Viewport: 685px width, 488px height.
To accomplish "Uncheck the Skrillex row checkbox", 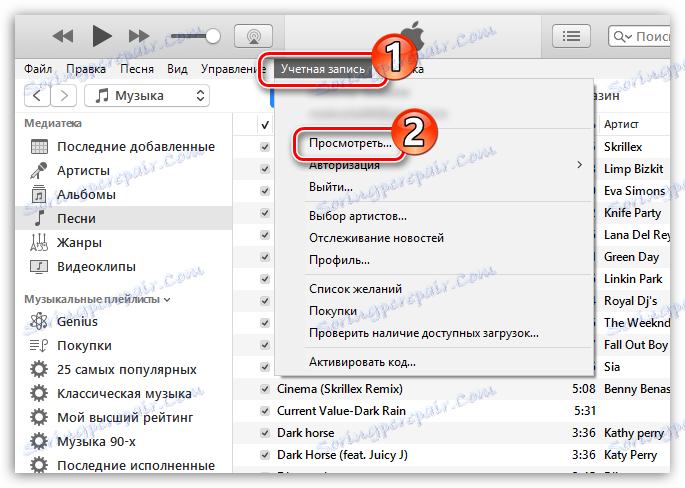I will 265,147.
